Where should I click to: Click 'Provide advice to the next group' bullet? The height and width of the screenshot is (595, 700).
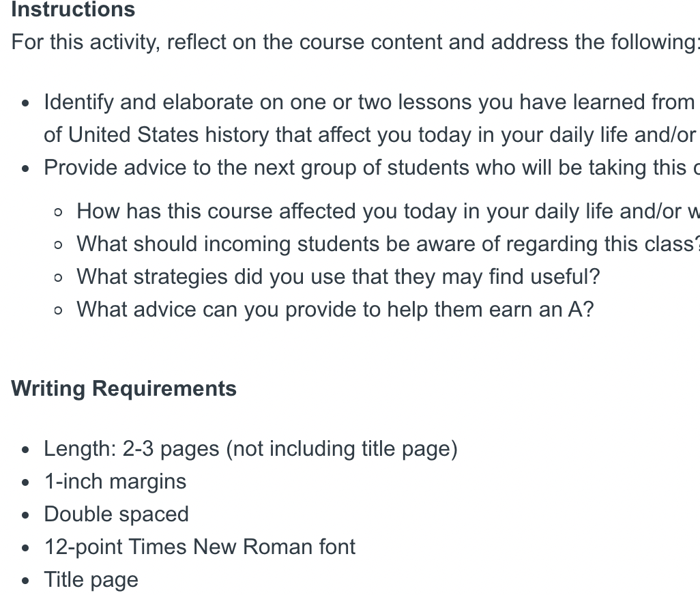[x=372, y=168]
